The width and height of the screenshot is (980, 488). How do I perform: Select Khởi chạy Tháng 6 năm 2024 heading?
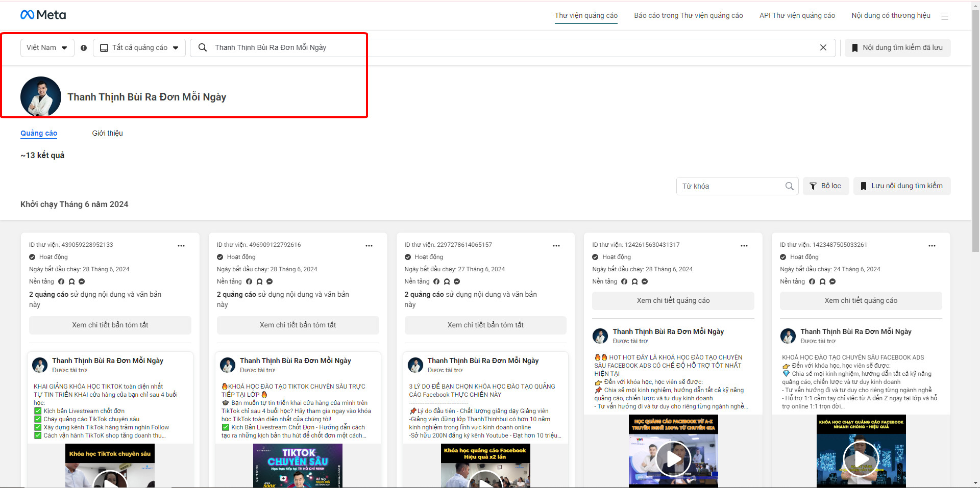click(x=75, y=204)
